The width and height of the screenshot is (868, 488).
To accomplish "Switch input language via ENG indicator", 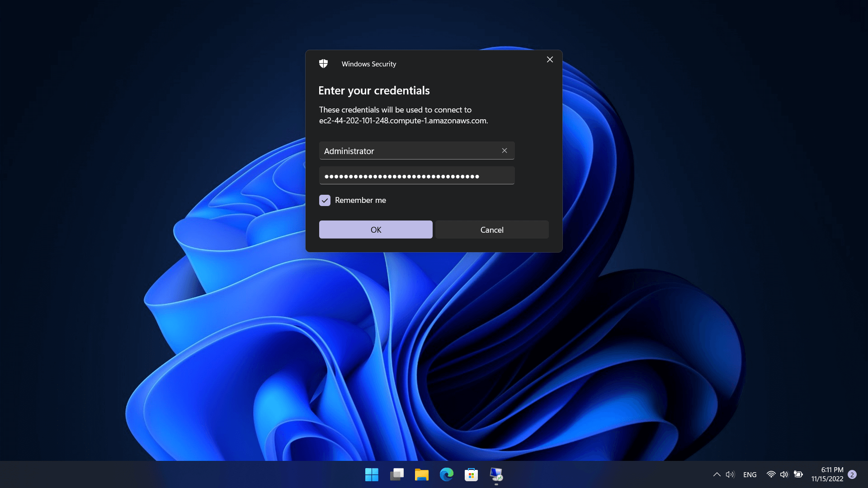I will [x=750, y=475].
